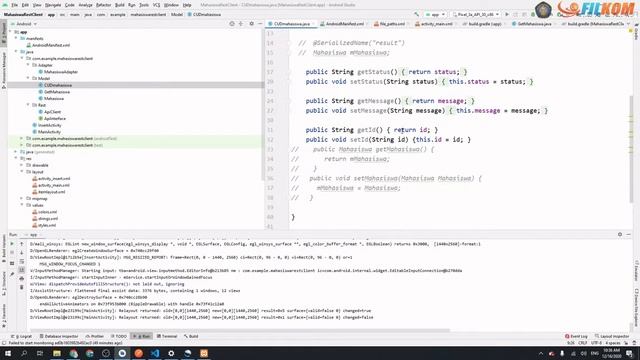Open Run panel gear settings
The image size is (640, 360).
[620, 235]
